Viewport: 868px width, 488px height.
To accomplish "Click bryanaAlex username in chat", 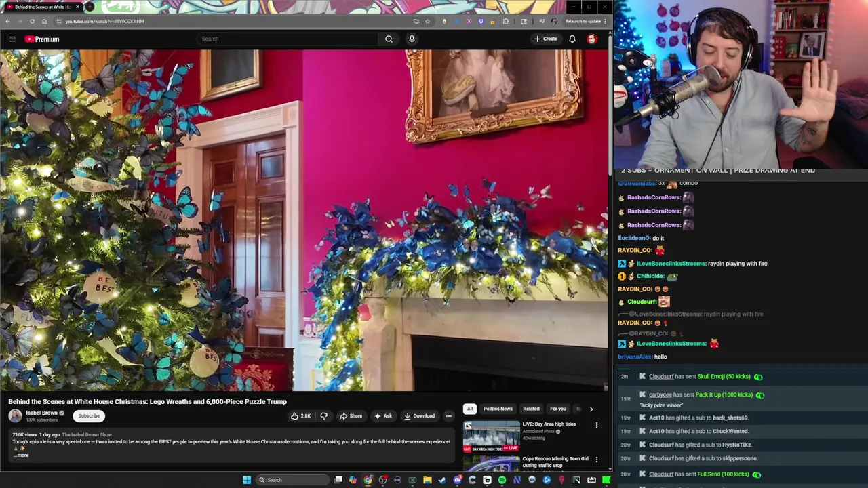I will (x=635, y=357).
